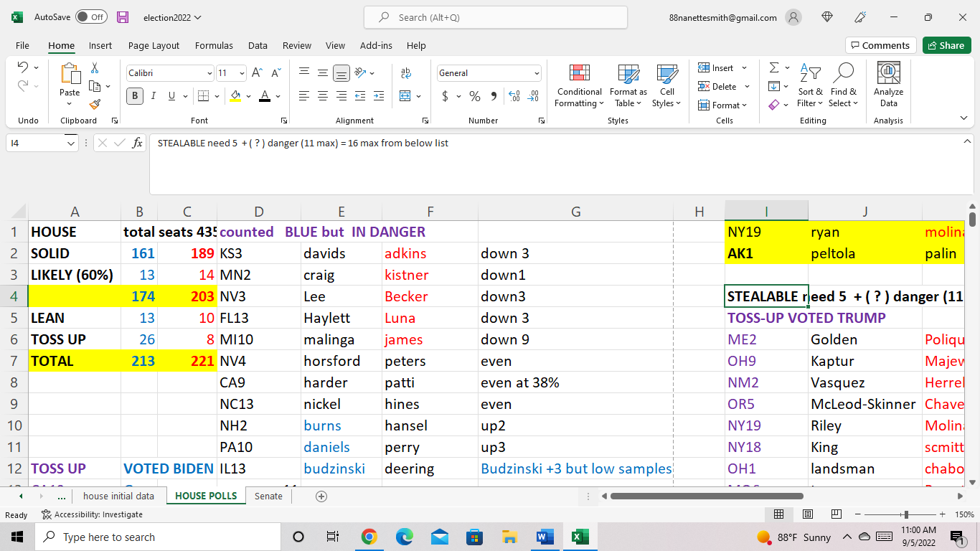
Task: Click the Merge & Center icon
Action: coord(405,96)
